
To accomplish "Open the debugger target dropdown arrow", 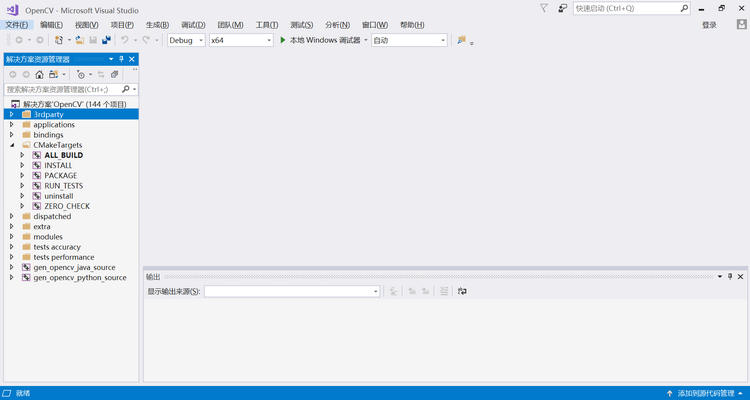I will pos(366,40).
